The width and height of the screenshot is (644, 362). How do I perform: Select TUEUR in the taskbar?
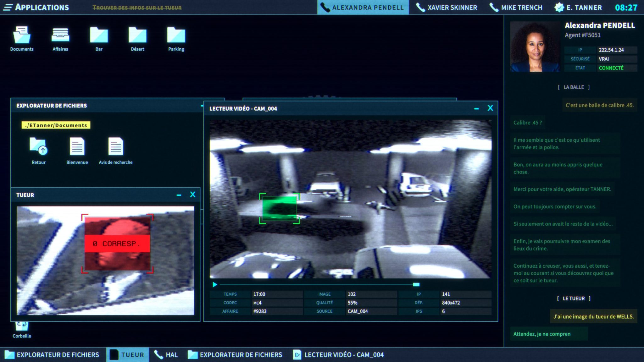pos(127,354)
